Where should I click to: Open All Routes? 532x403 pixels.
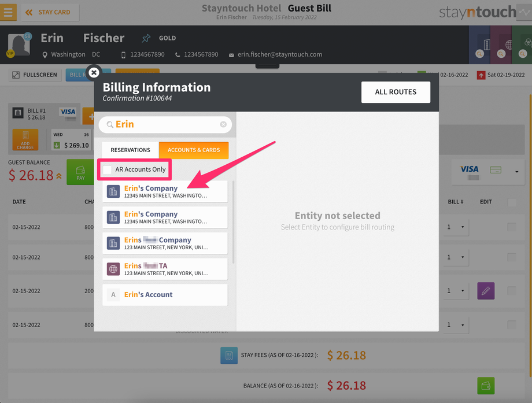[x=396, y=92]
